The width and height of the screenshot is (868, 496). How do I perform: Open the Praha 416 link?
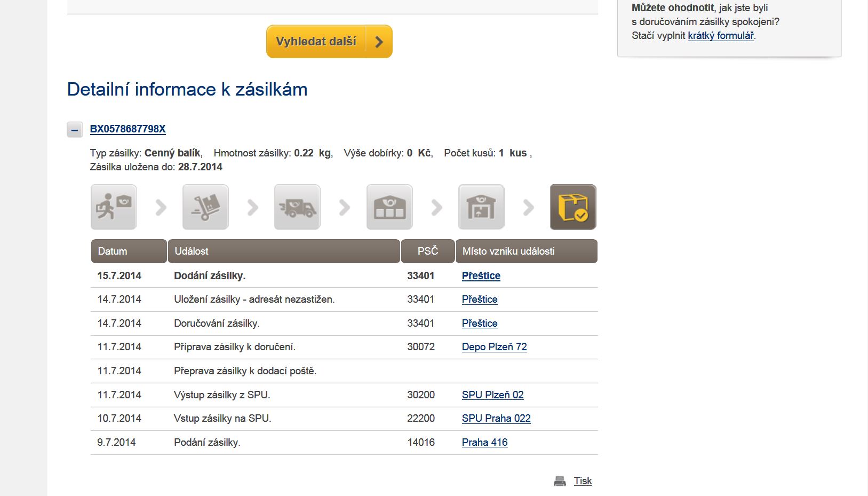[x=484, y=442]
